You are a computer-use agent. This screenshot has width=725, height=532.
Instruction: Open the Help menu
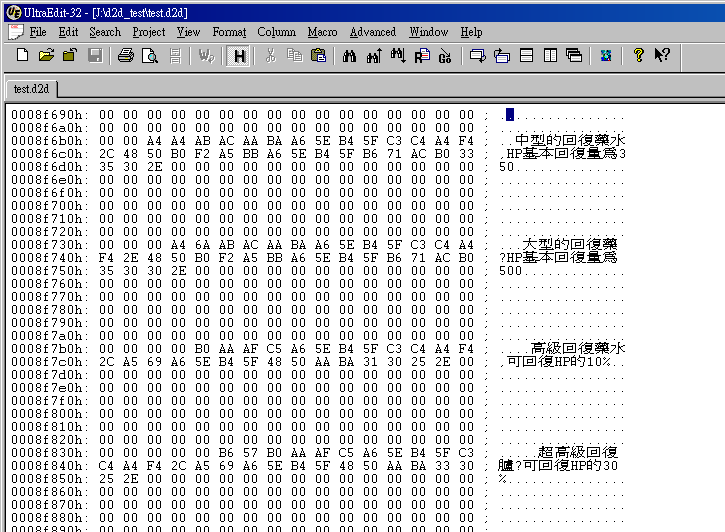(x=471, y=32)
